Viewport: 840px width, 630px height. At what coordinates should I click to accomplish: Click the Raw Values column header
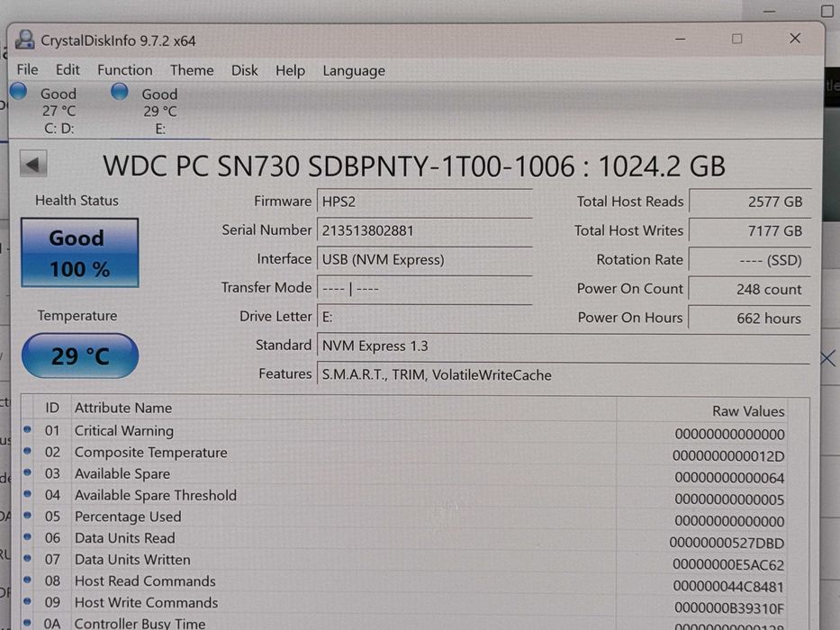[x=748, y=411]
